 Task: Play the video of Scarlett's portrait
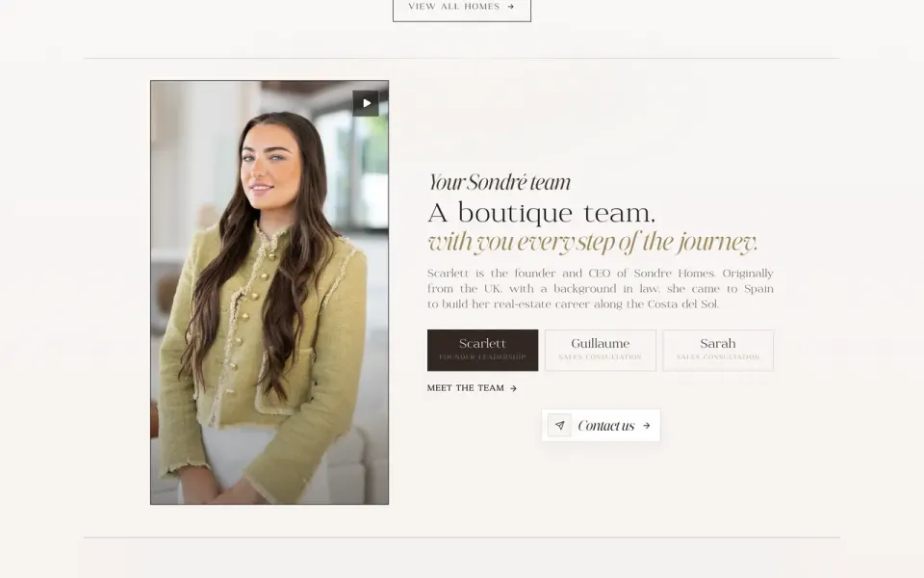pyautogui.click(x=366, y=103)
